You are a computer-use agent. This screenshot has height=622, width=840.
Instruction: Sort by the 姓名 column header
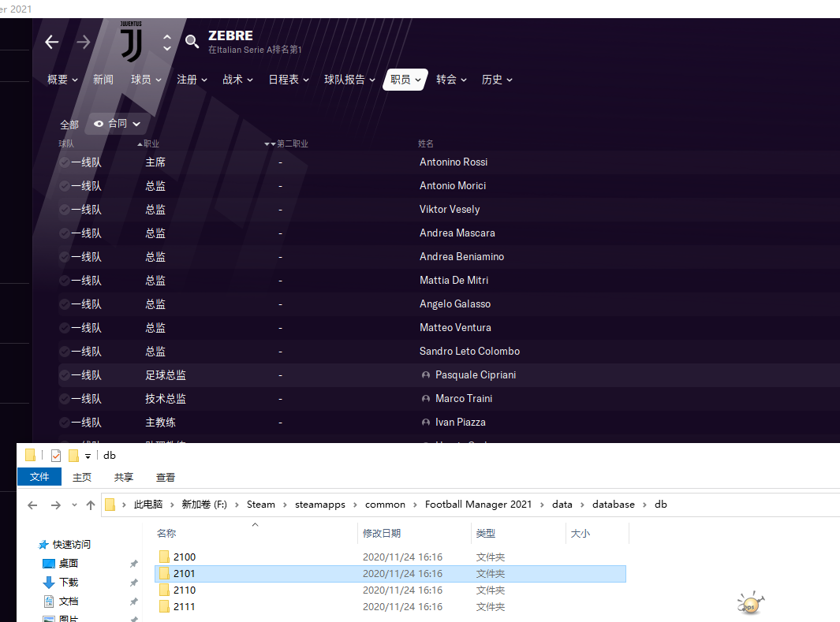pyautogui.click(x=426, y=143)
